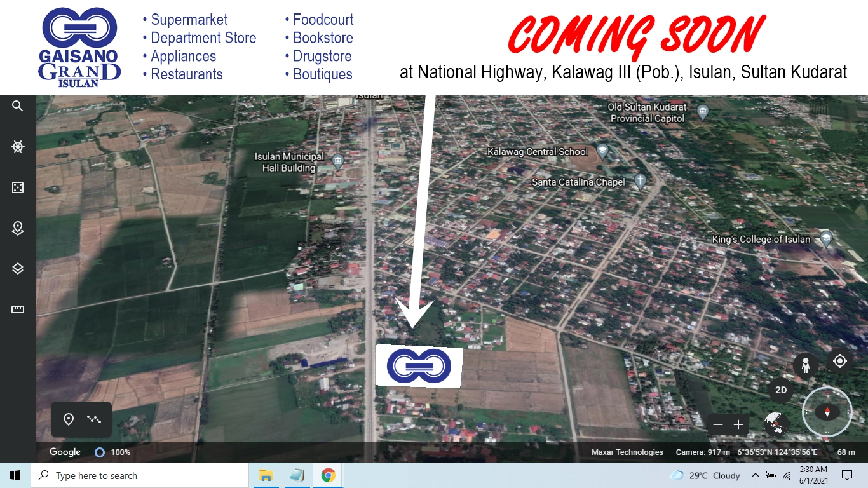Click the battery icon in the system tray
Screen dimensions: 868x488
pyautogui.click(x=771, y=475)
